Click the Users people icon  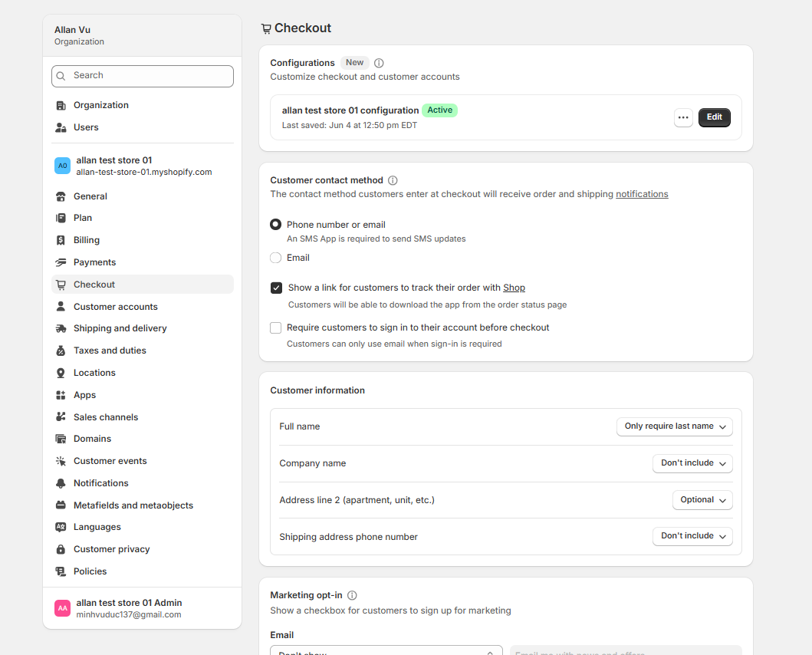click(61, 127)
